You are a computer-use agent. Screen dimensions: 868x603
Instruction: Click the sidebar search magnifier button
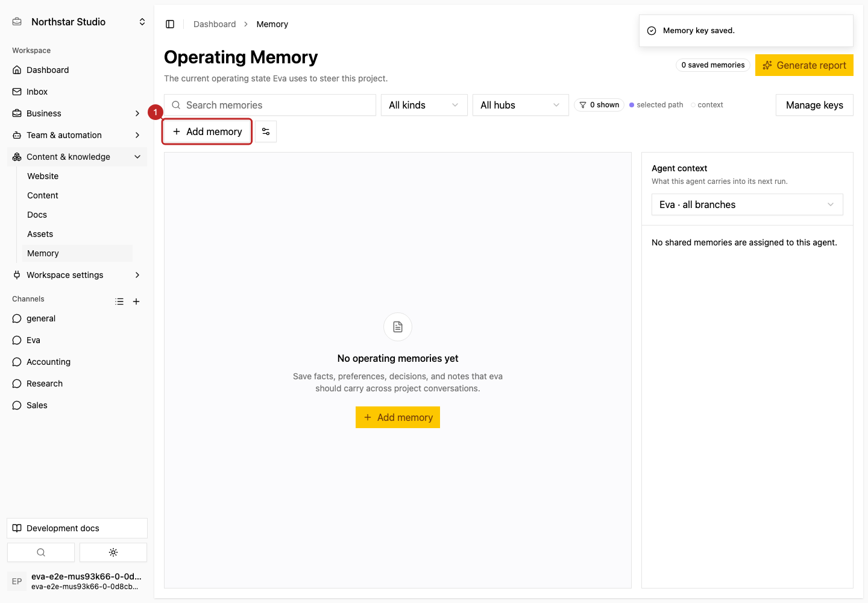pyautogui.click(x=41, y=552)
